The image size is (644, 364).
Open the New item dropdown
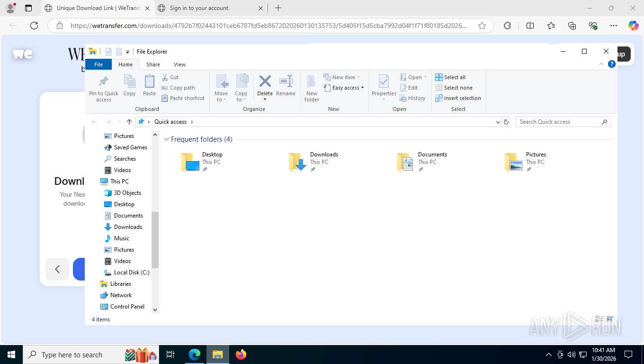click(x=341, y=77)
